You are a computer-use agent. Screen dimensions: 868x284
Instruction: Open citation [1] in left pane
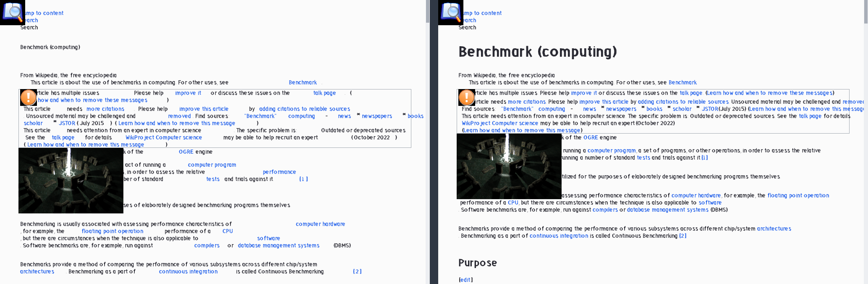303,179
